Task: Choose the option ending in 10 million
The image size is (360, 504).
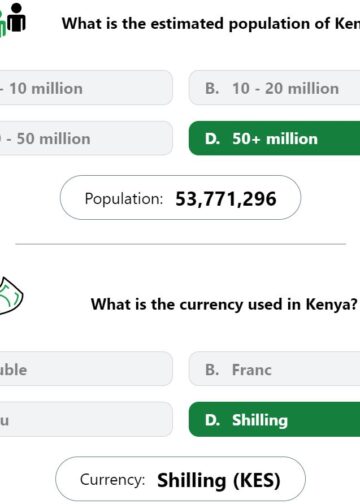Action: [x=86, y=88]
